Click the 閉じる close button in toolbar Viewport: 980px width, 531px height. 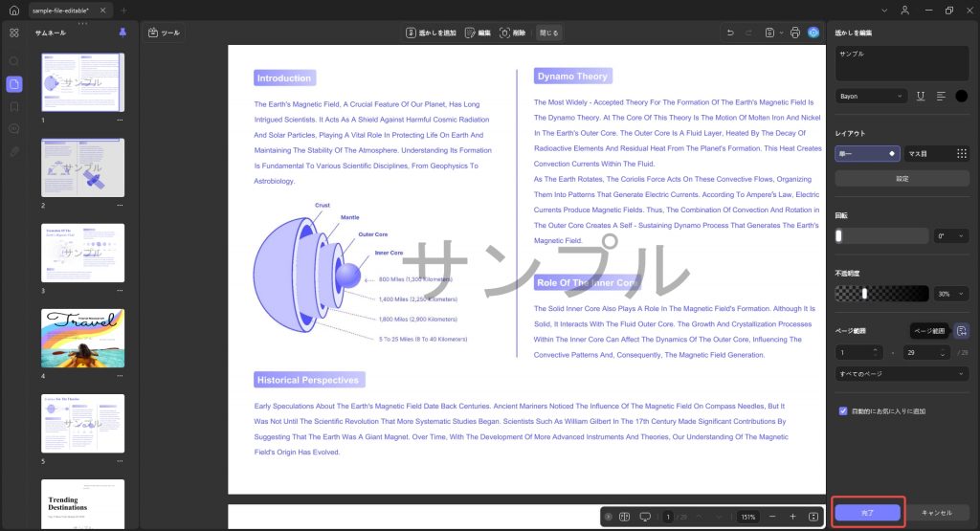[548, 33]
